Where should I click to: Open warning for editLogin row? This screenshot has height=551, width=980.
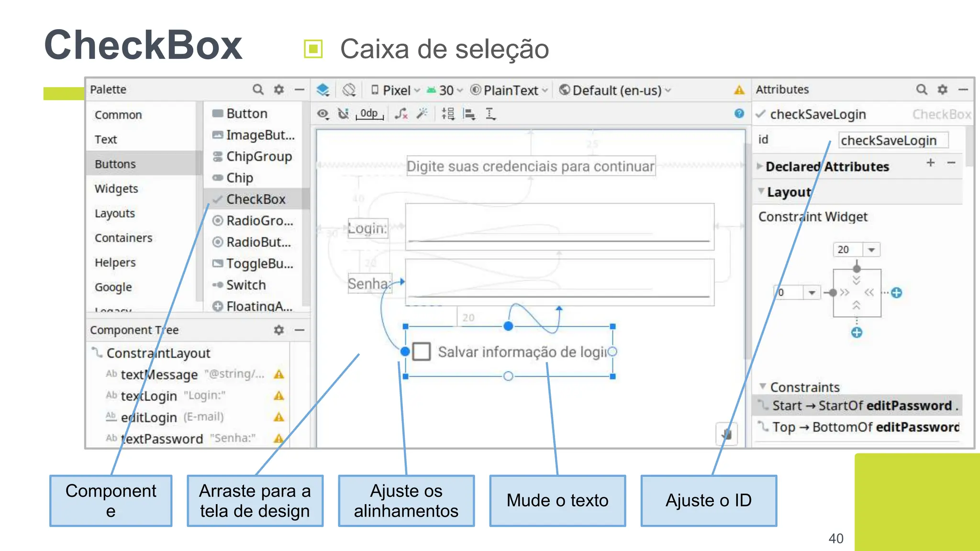pos(279,417)
